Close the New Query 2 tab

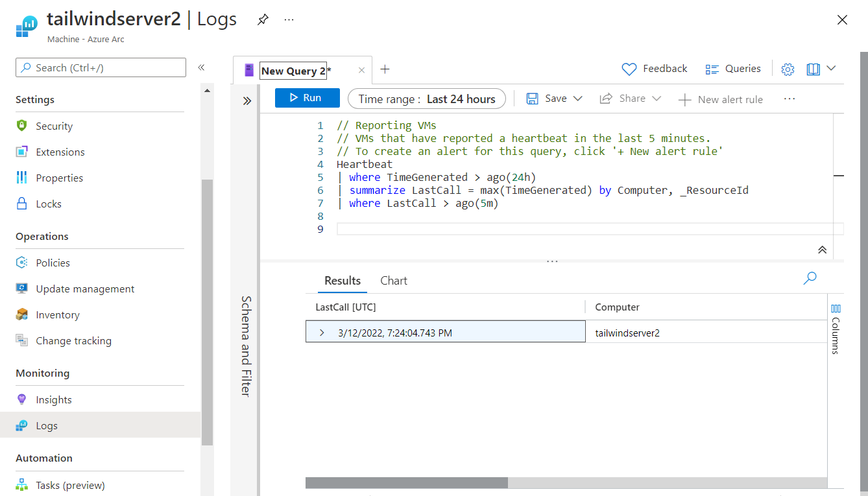pos(362,70)
